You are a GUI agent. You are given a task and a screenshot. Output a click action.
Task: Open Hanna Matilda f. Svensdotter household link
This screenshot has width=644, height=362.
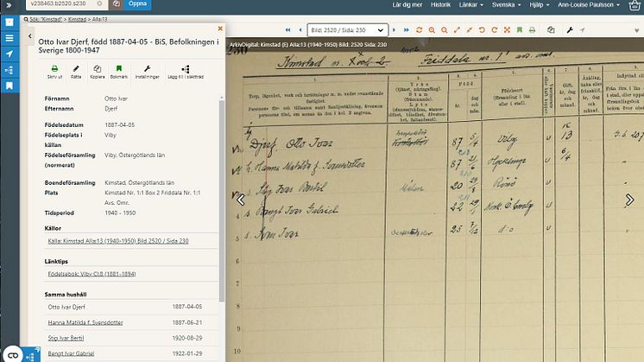click(85, 322)
